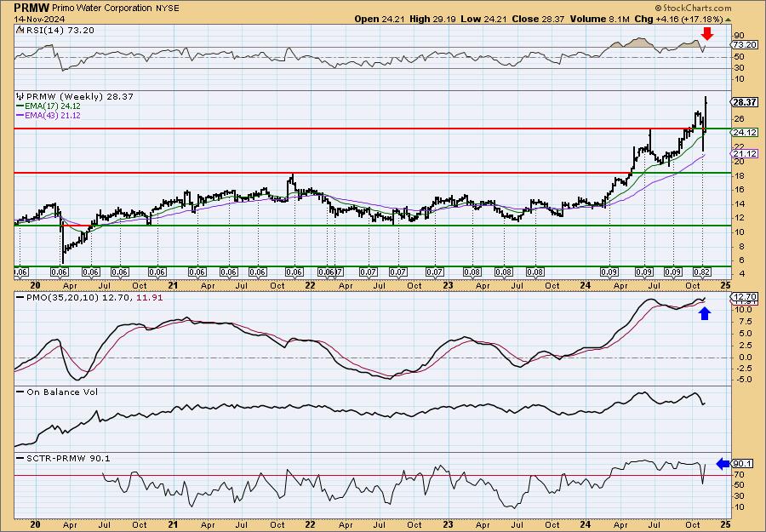Click the 90 RSI axis label
The image size is (766, 532).
pos(739,35)
